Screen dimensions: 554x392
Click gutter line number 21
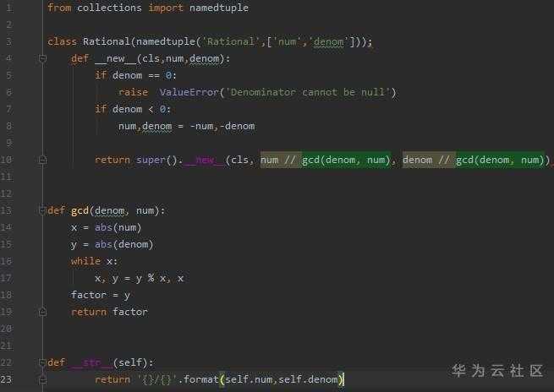point(7,346)
